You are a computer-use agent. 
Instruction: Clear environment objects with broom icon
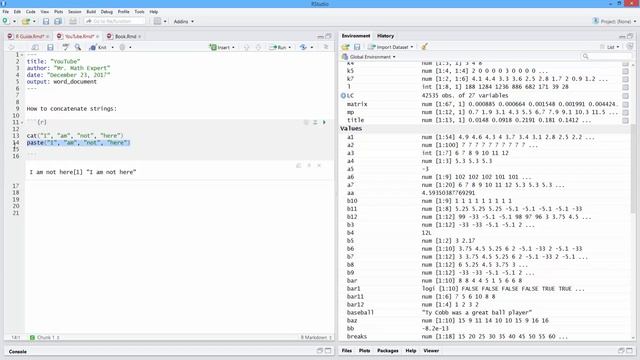click(x=424, y=47)
